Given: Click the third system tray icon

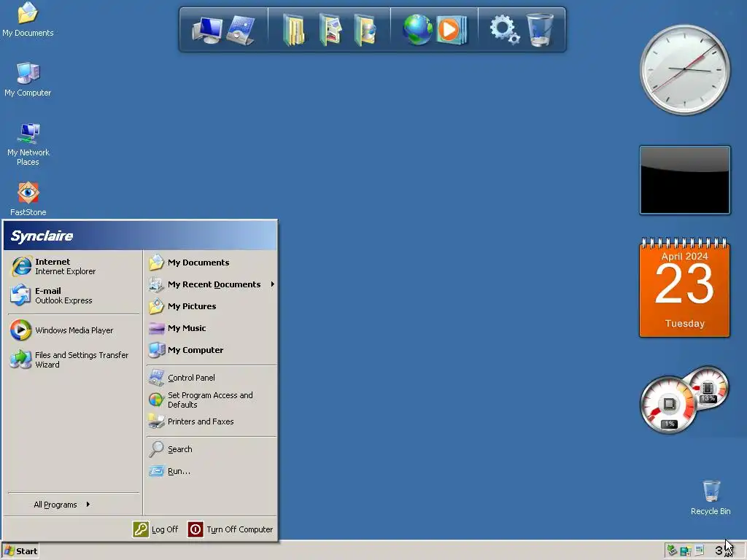Looking at the screenshot, I should click(x=699, y=551).
